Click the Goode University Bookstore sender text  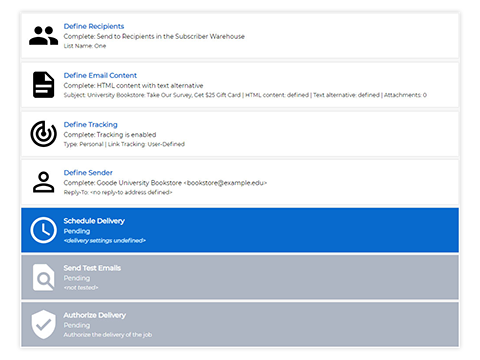point(165,183)
